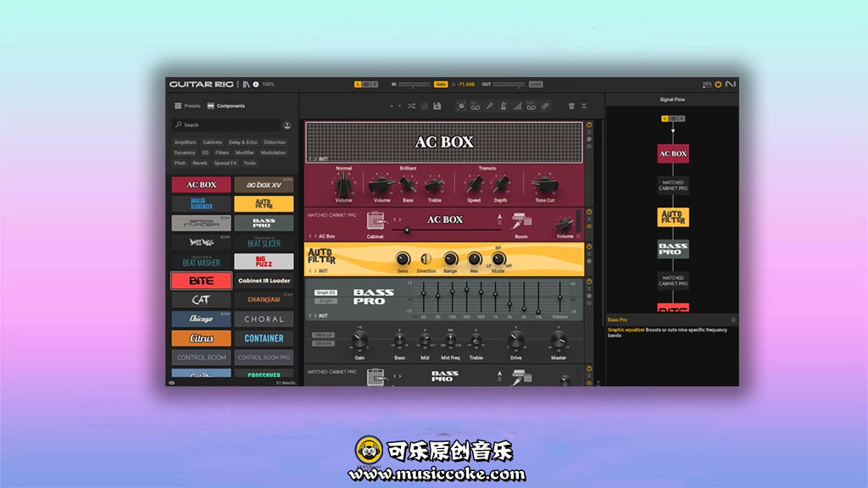Open the tuner fork icon in toolbar
This screenshot has height=488, width=868.
[x=490, y=106]
